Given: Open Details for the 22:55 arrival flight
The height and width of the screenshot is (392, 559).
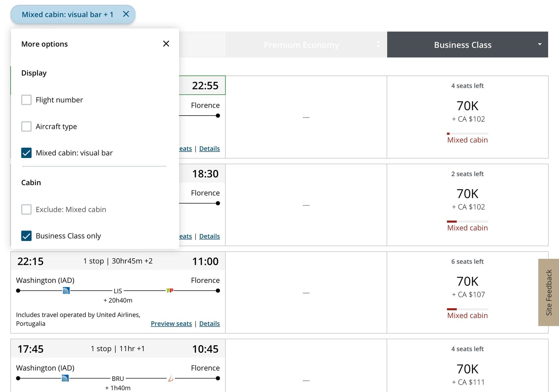Looking at the screenshot, I should click(x=209, y=149).
